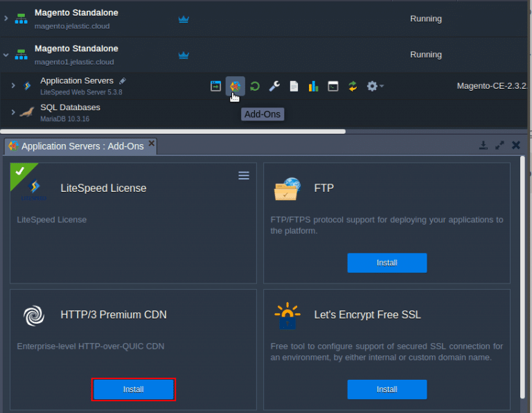Click the FTP card title
The height and width of the screenshot is (413, 532).
(x=323, y=188)
